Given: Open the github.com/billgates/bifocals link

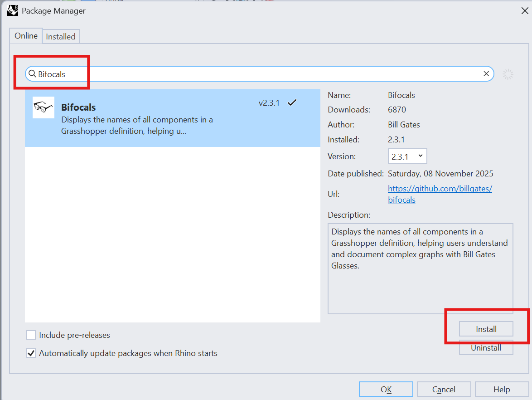Looking at the screenshot, I should [440, 194].
